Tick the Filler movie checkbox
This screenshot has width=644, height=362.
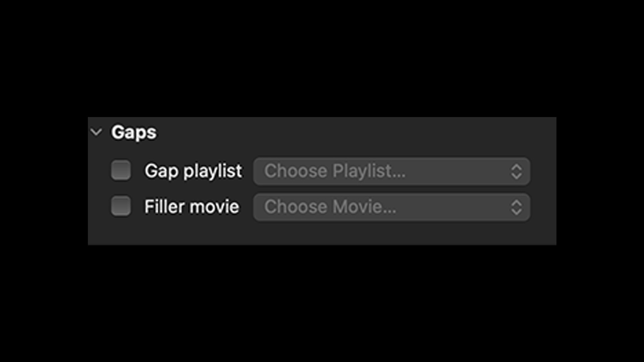click(121, 206)
